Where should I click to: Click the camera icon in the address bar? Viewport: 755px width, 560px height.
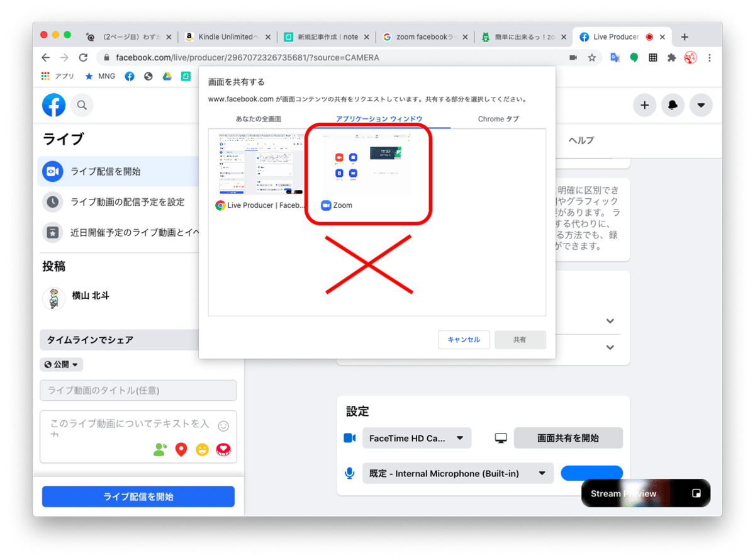(573, 57)
